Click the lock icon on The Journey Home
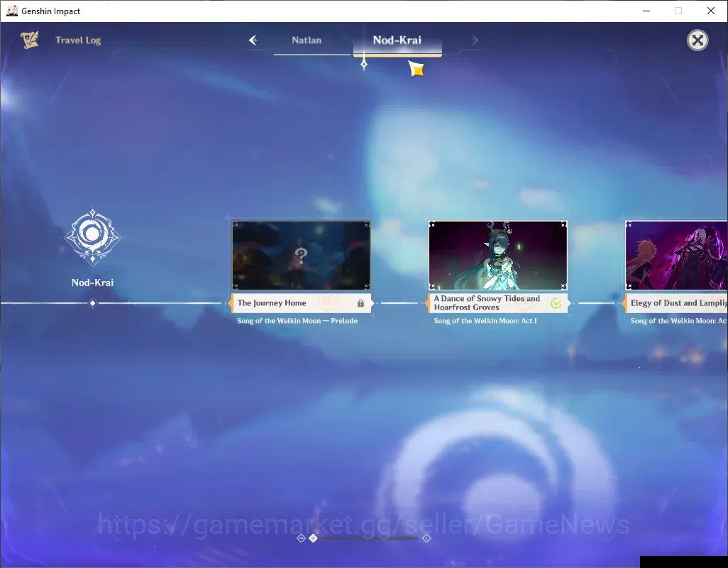 360,303
